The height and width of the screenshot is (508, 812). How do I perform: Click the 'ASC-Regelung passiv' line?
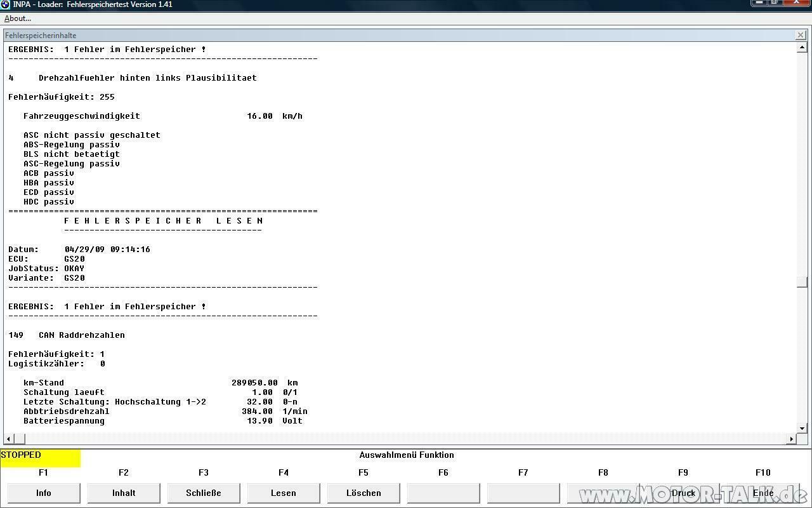click(72, 164)
